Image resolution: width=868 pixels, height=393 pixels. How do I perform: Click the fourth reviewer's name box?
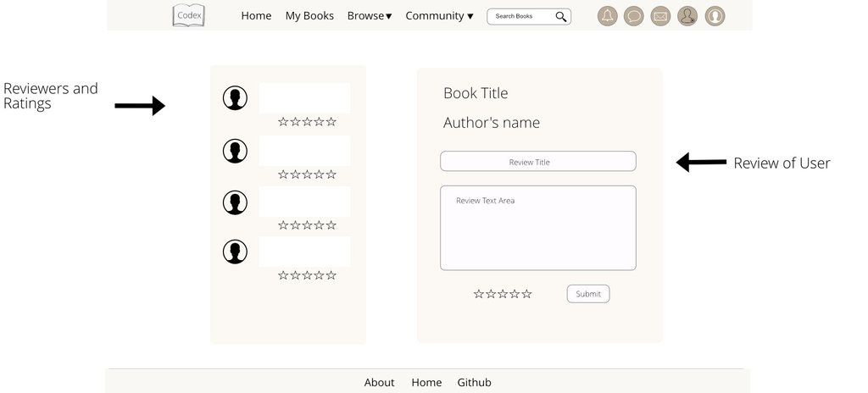coord(304,252)
